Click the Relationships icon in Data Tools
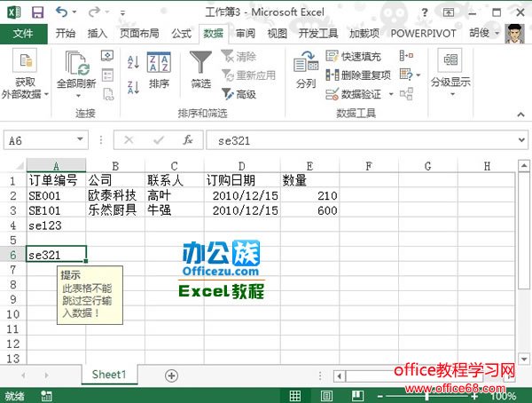Viewport: 532px width, 403px height. [x=406, y=94]
